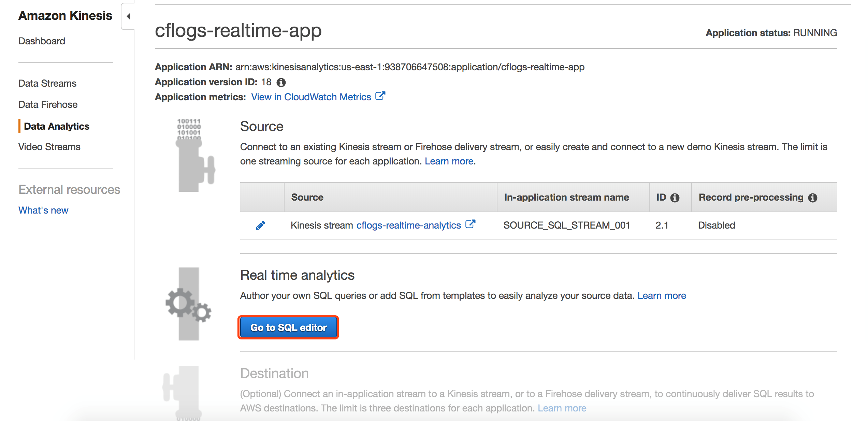Click the Application version ID info icon
The width and height of the screenshot is (868, 421).
(x=281, y=82)
